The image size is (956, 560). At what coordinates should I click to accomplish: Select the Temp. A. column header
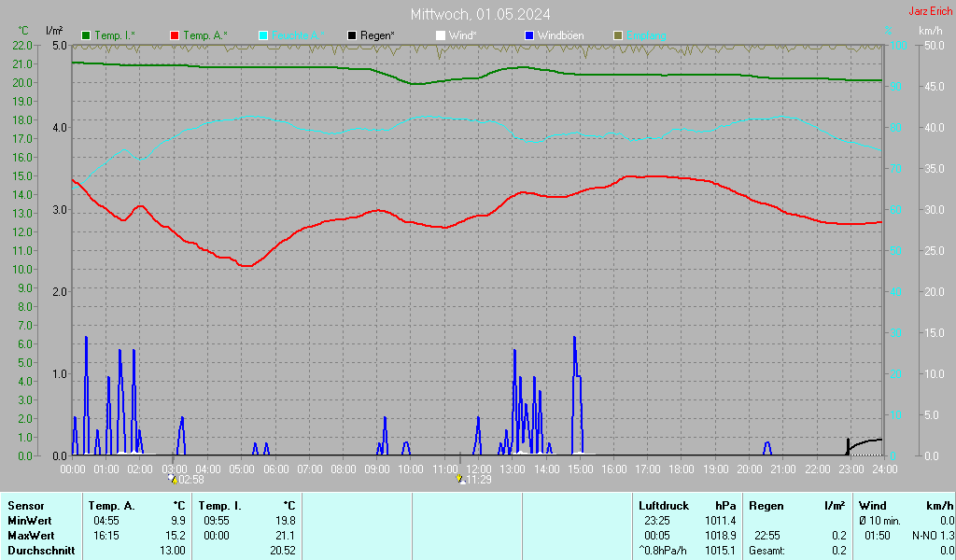click(111, 505)
